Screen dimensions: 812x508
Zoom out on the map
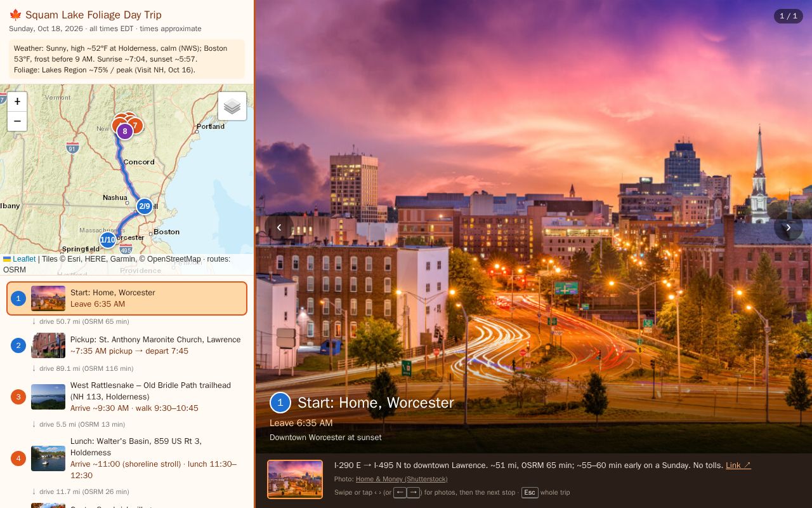coord(17,121)
